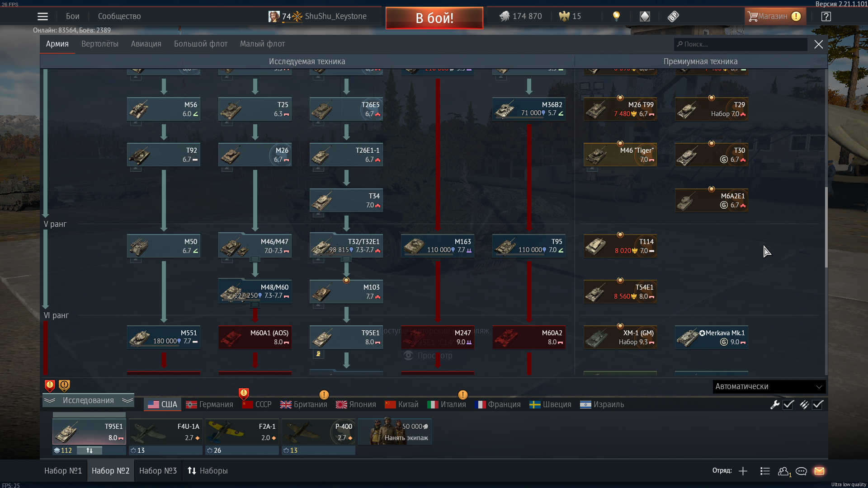The width and height of the screenshot is (868, 488).
Task: Select the M163 vehicle card
Action: coord(438,246)
